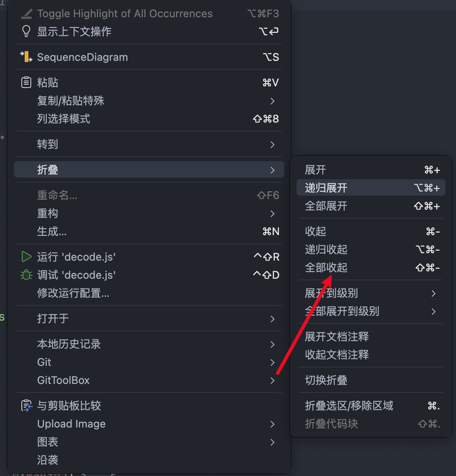This screenshot has height=476, width=456.
Task: Click 列选择模式 menu entry
Action: (x=64, y=119)
